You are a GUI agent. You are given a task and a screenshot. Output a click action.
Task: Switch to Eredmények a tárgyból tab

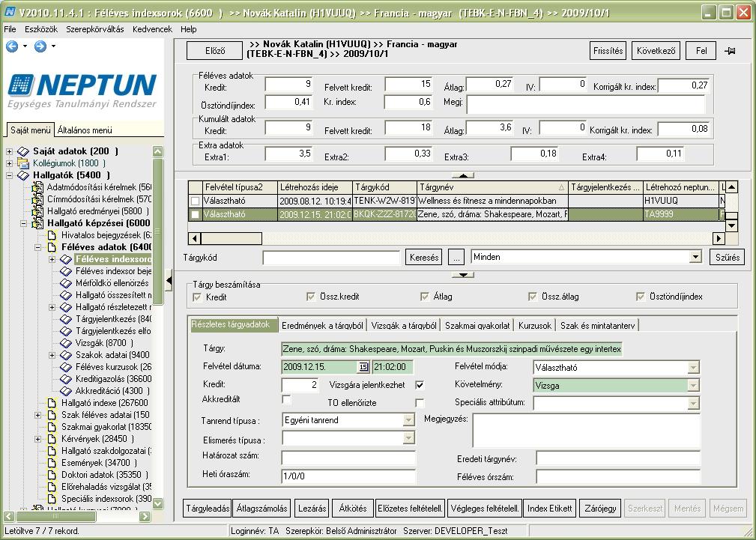coord(322,326)
